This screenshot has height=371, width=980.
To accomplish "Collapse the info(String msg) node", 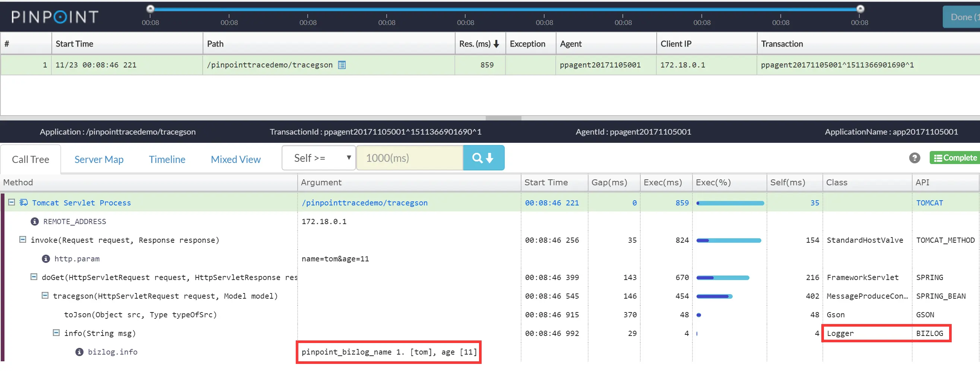I will click(x=56, y=333).
